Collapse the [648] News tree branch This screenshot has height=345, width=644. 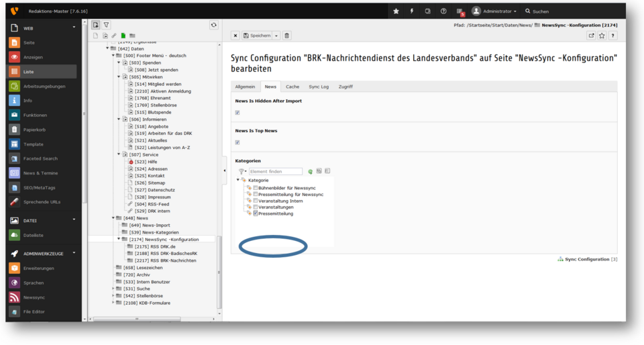[113, 218]
